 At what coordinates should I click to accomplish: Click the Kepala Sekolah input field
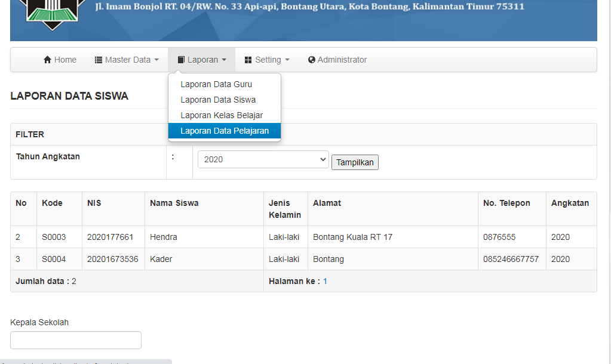[x=75, y=340]
